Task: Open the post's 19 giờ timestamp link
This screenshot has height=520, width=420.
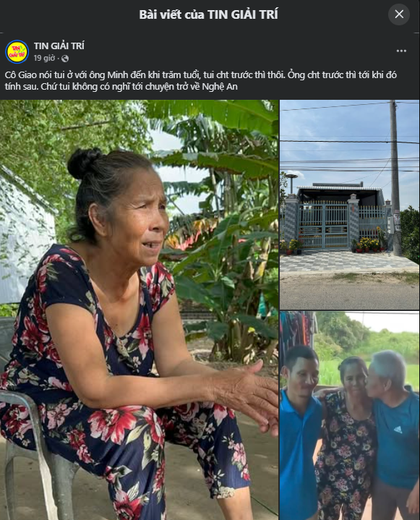Action: [44, 58]
